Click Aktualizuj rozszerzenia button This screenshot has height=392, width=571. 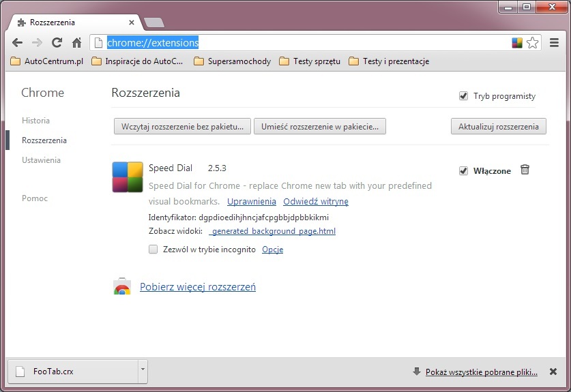tap(499, 126)
